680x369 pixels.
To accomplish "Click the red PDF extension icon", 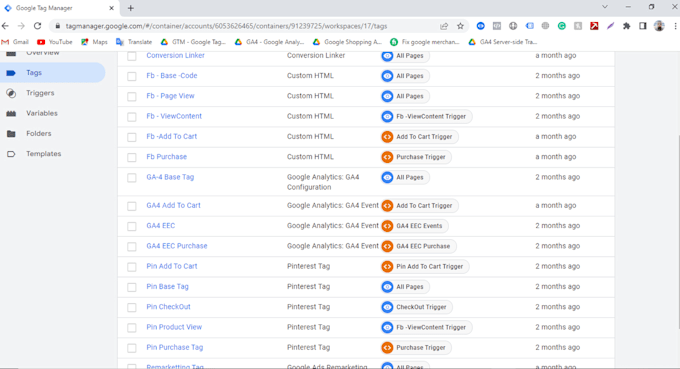I will [x=594, y=26].
